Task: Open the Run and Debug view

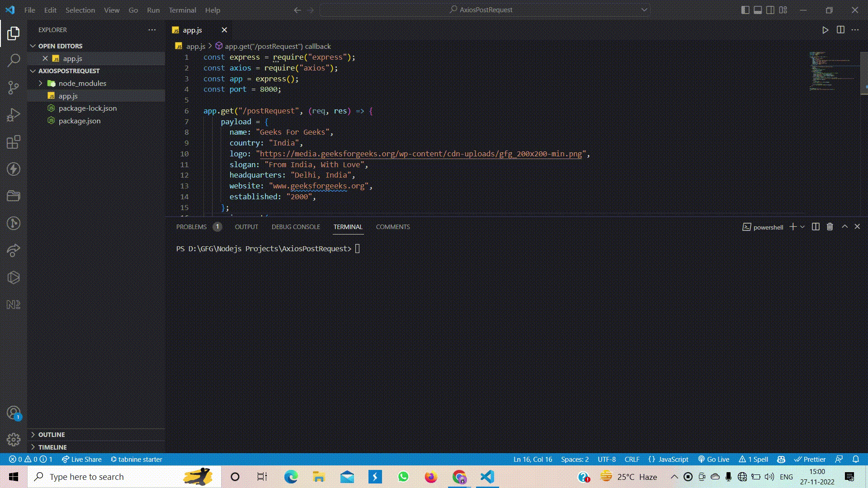Action: [14, 115]
